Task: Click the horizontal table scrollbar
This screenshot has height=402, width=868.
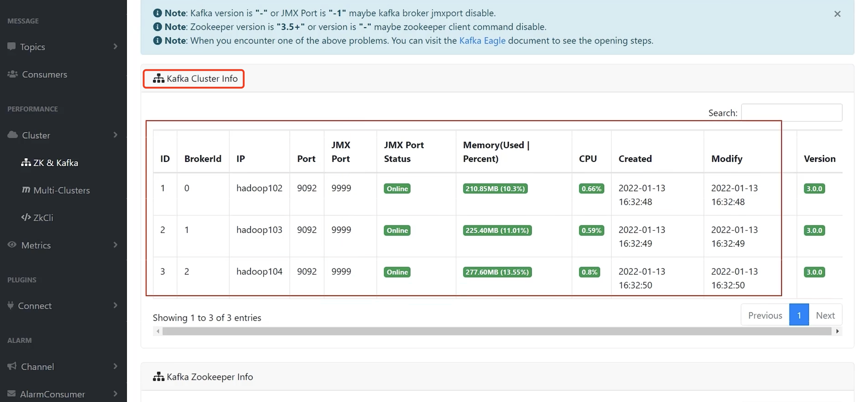Action: coord(497,331)
